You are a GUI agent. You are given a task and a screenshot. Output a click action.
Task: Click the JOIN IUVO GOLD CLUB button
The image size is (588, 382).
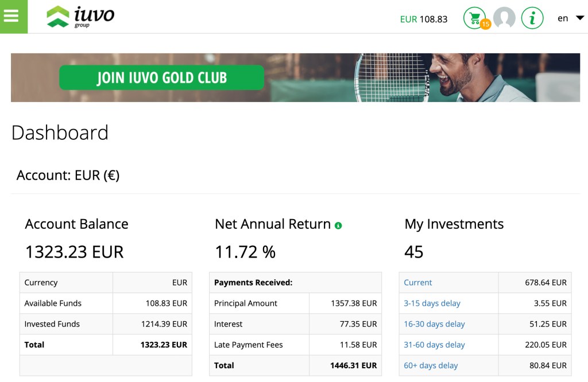161,77
